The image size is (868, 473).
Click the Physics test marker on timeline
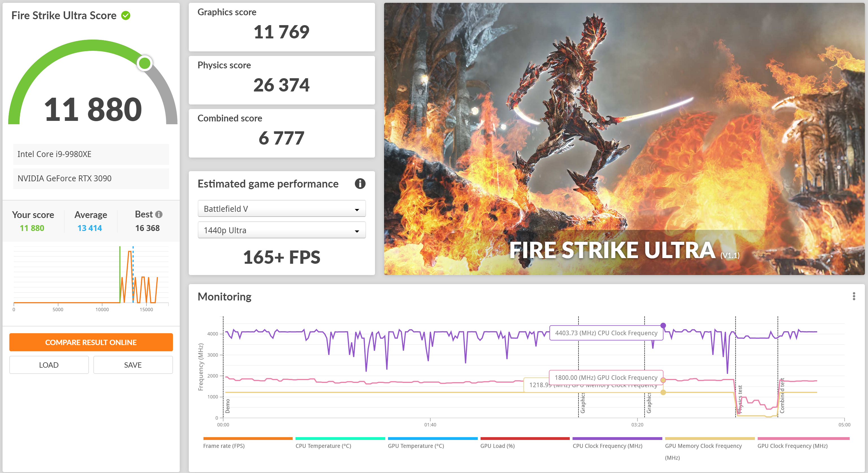(740, 400)
